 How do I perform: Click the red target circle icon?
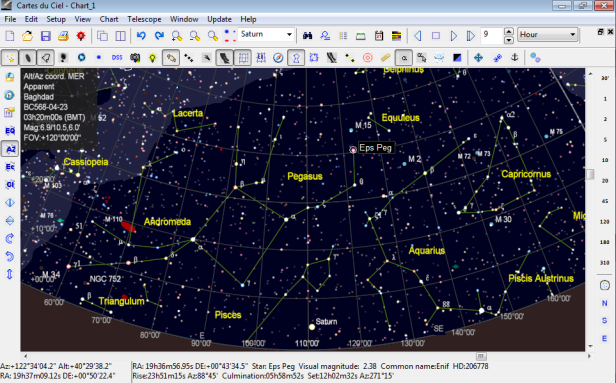pyautogui.click(x=368, y=58)
